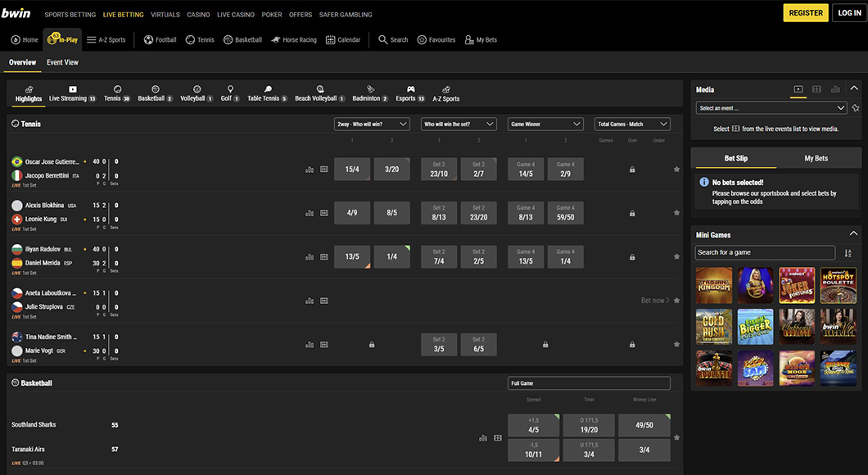This screenshot has height=475, width=868.
Task: Favourite the Oscar Jose Gutierrez match
Action: coord(676,170)
